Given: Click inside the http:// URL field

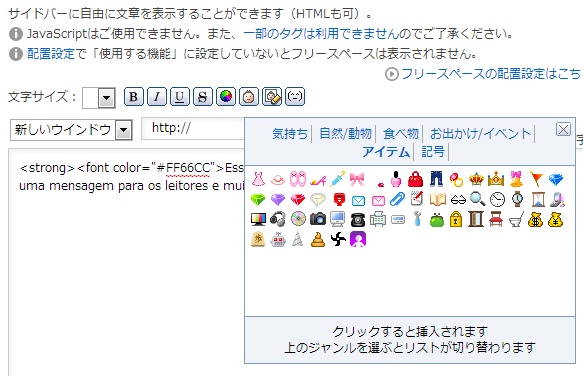Looking at the screenshot, I should [193, 129].
